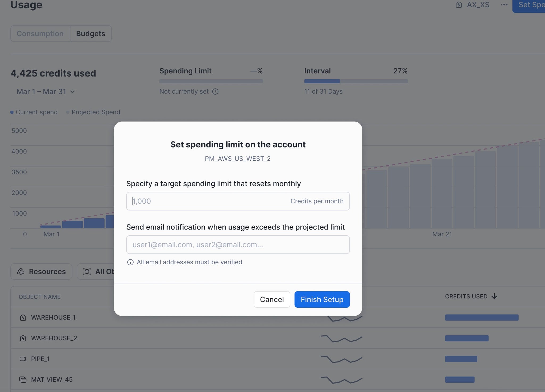Click the WAREHOUSE_2 warehouse icon

[x=23, y=338]
